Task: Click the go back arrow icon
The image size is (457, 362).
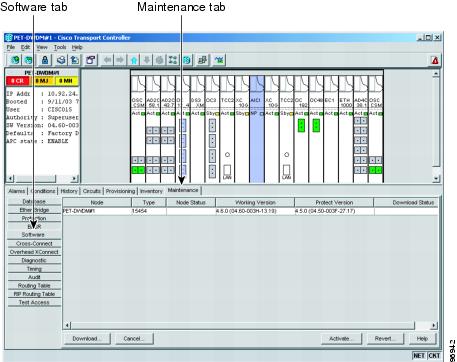Action: pyautogui.click(x=107, y=60)
